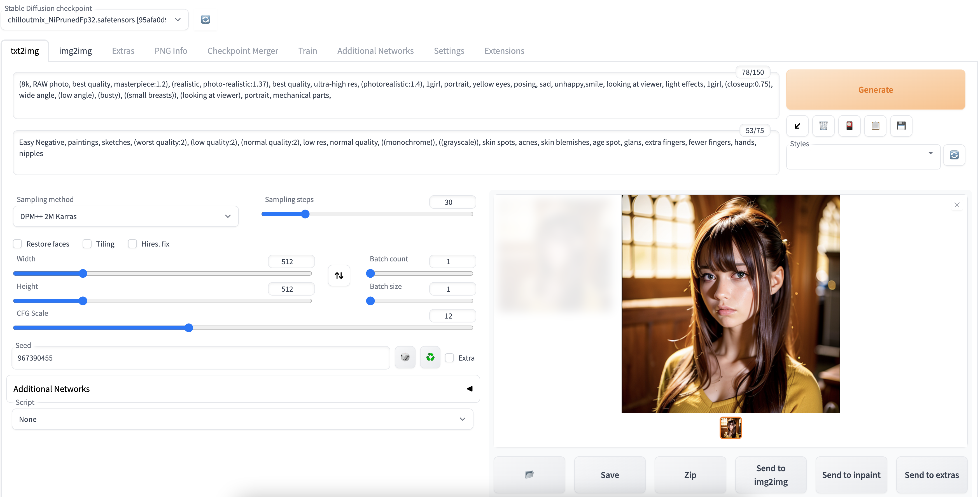The height and width of the screenshot is (497, 980).
Task: Reuse last seed with recycle icon
Action: point(430,357)
